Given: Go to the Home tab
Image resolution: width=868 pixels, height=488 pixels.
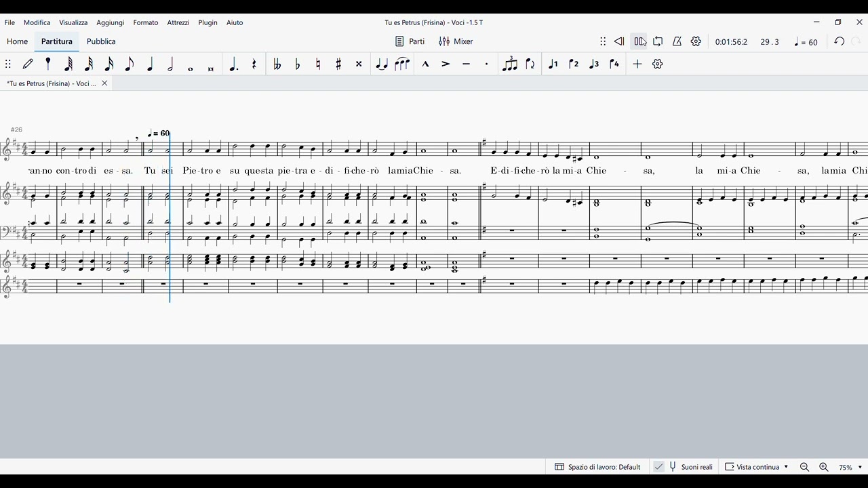Looking at the screenshot, I should coord(18,41).
